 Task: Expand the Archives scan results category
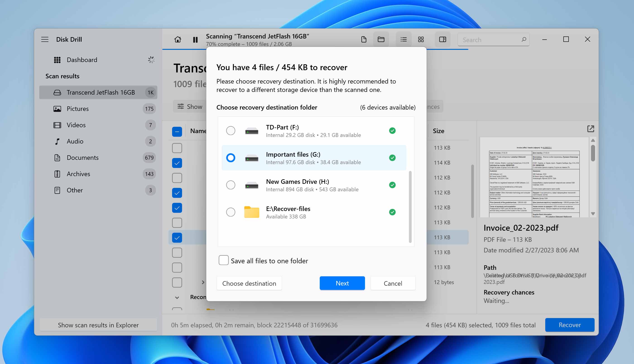(x=78, y=173)
